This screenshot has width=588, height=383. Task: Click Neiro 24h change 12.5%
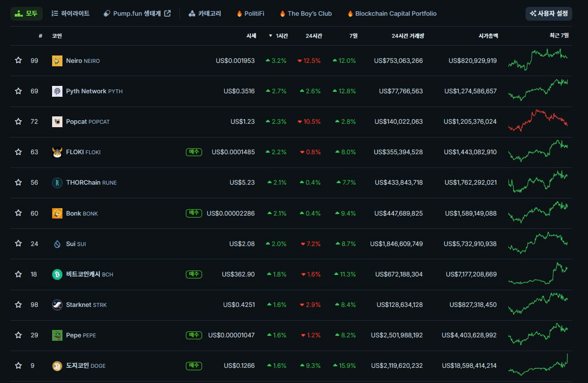[x=309, y=61]
